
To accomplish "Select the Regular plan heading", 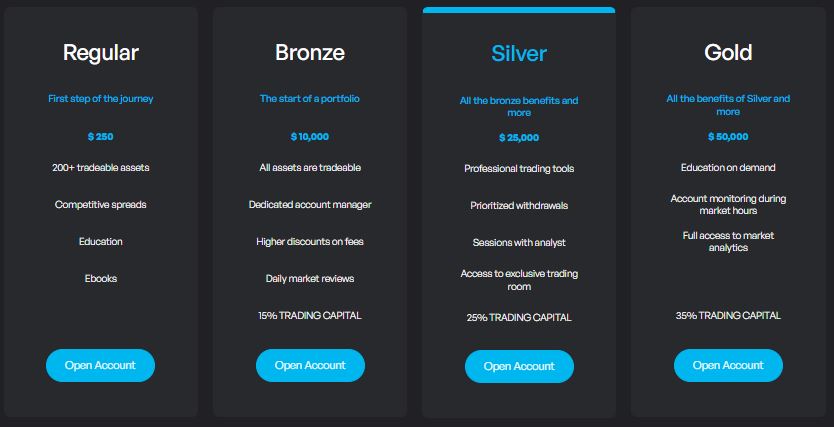I will click(x=101, y=53).
